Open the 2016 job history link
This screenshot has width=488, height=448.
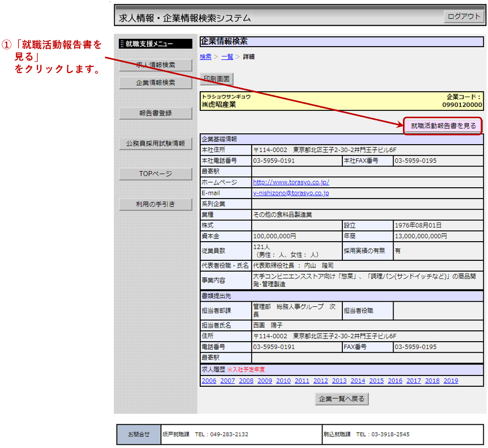coord(395,381)
